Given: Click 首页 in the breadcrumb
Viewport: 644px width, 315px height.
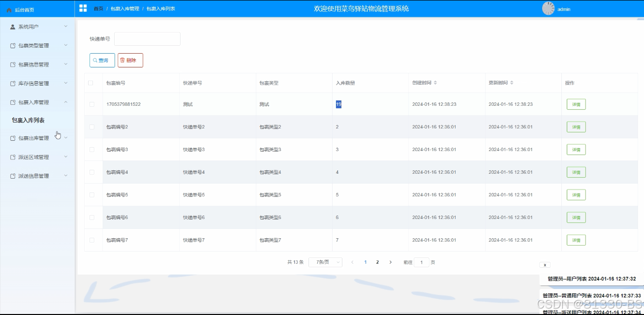Looking at the screenshot, I should pos(98,9).
